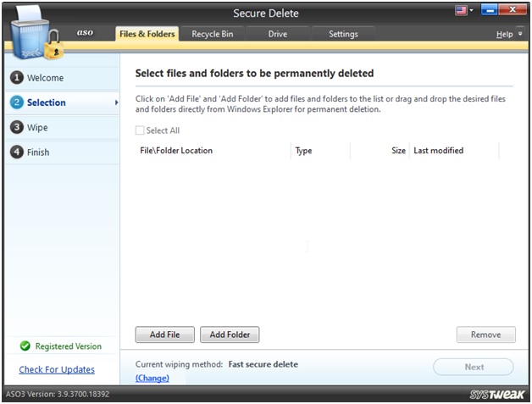The image size is (532, 404).
Task: Click the step 4 Finish number icon
Action: point(16,152)
